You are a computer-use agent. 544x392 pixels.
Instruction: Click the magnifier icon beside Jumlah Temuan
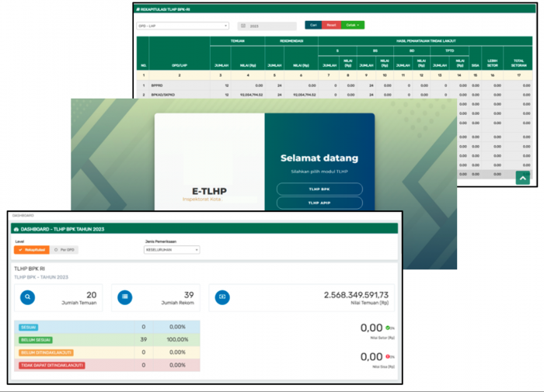click(27, 297)
